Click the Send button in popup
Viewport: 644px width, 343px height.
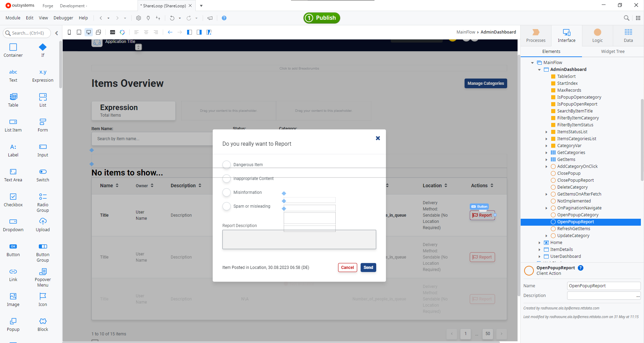pyautogui.click(x=368, y=268)
